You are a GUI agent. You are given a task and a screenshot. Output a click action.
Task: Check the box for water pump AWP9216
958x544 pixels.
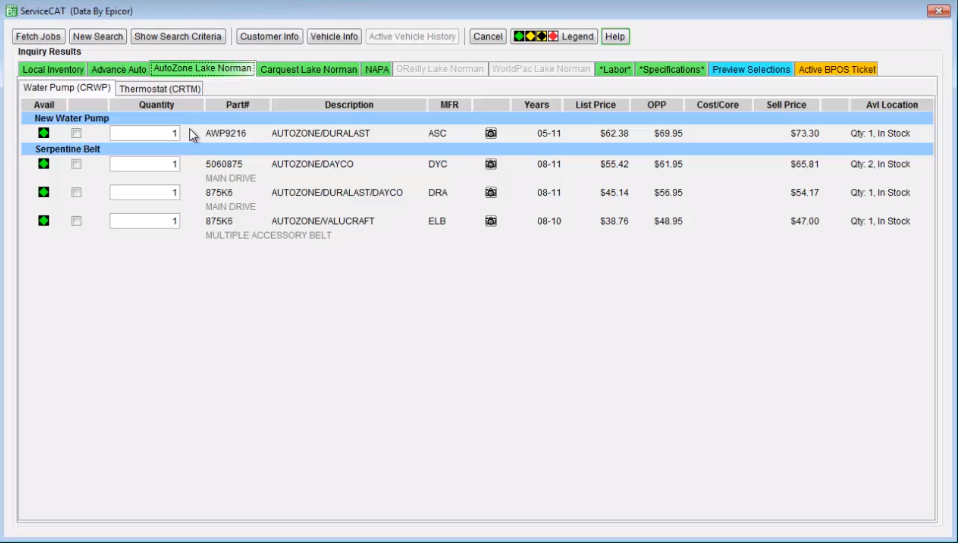click(x=76, y=133)
